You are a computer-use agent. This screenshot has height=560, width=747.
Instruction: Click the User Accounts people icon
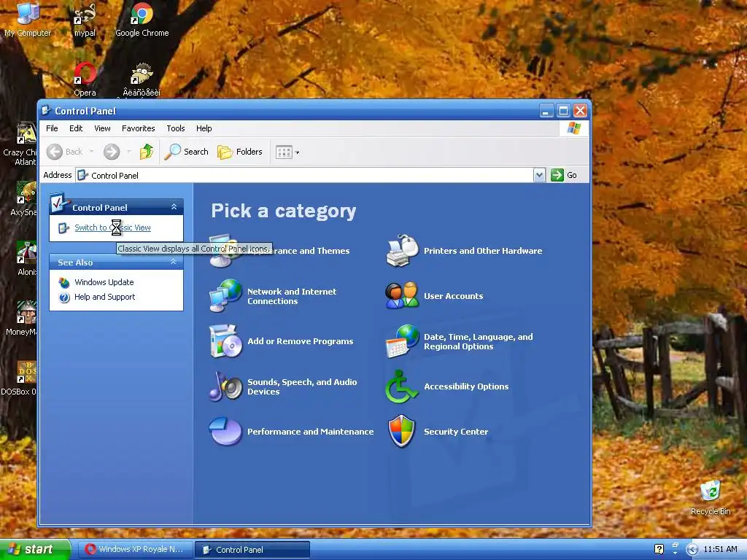402,296
